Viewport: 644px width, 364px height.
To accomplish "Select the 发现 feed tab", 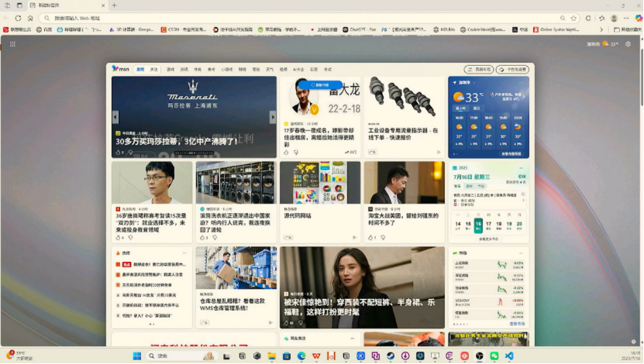I will click(140, 70).
